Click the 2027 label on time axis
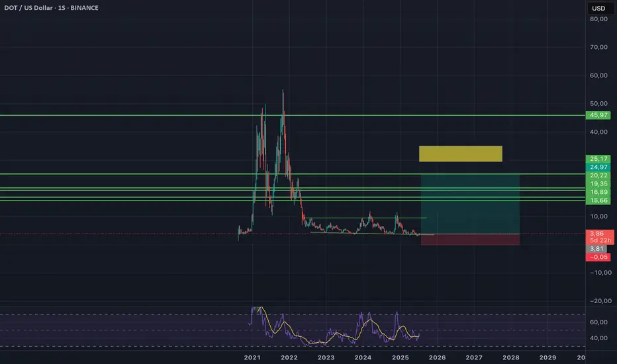Viewport: 617px width, 364px height. pos(474,357)
